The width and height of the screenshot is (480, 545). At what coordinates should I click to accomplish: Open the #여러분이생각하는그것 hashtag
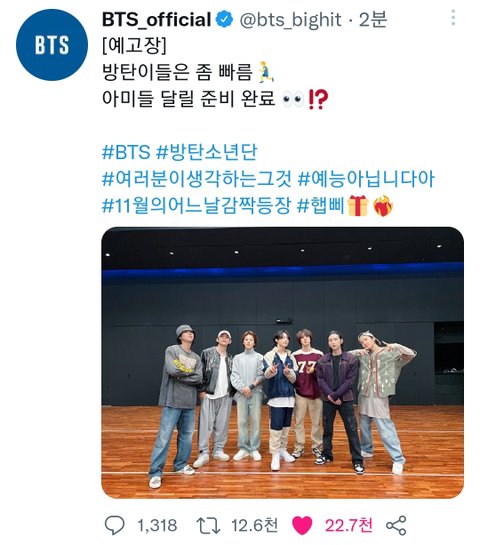(x=197, y=179)
